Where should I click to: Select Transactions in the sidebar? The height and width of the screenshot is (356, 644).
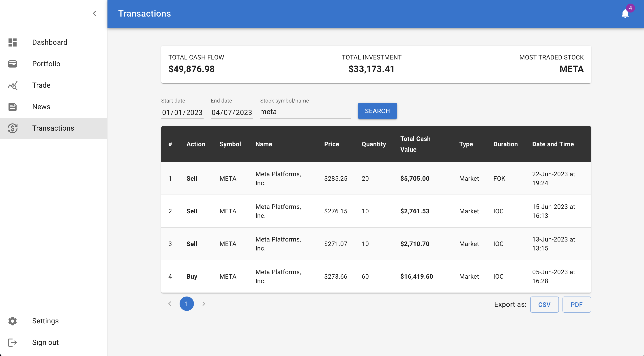[54, 128]
